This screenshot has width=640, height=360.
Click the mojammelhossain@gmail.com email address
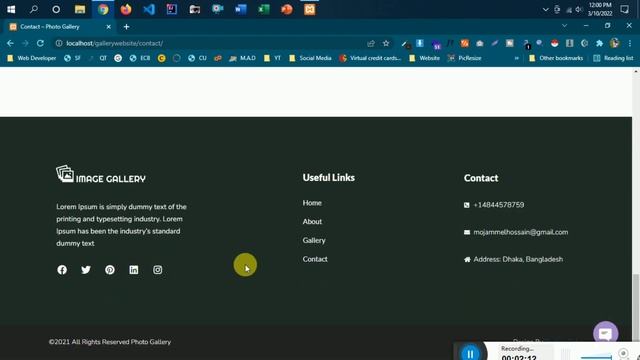click(x=520, y=232)
